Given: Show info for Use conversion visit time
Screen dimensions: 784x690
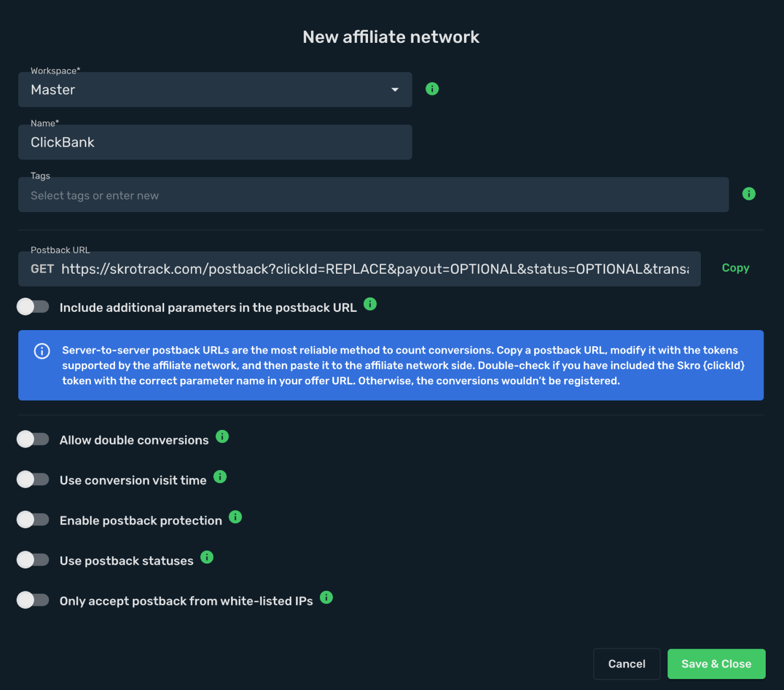Looking at the screenshot, I should pos(220,476).
